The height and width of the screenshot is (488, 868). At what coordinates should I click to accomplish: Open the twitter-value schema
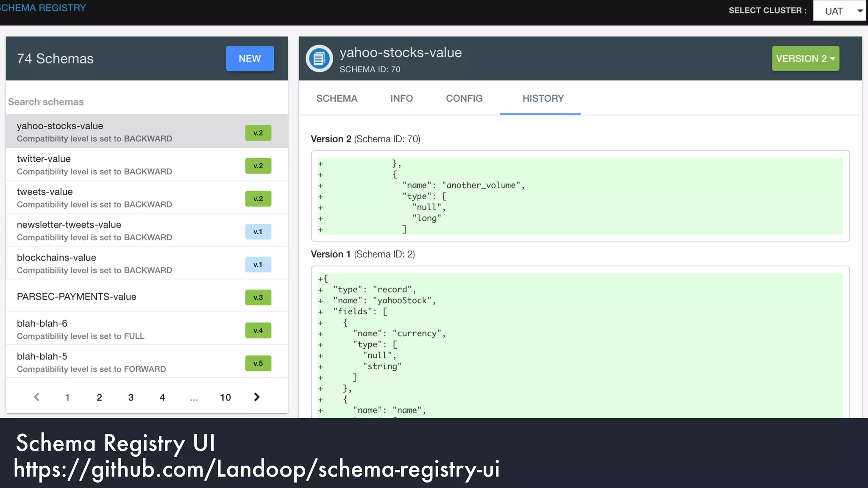pyautogui.click(x=147, y=164)
